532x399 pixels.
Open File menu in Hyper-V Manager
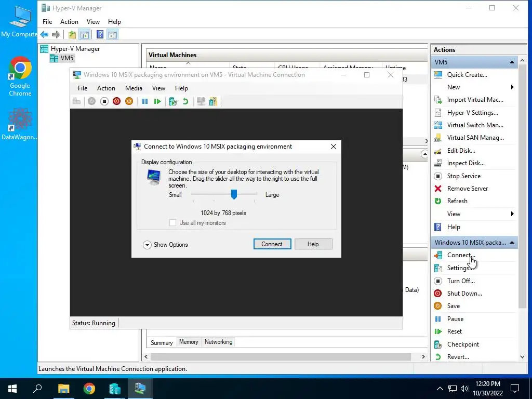point(47,22)
